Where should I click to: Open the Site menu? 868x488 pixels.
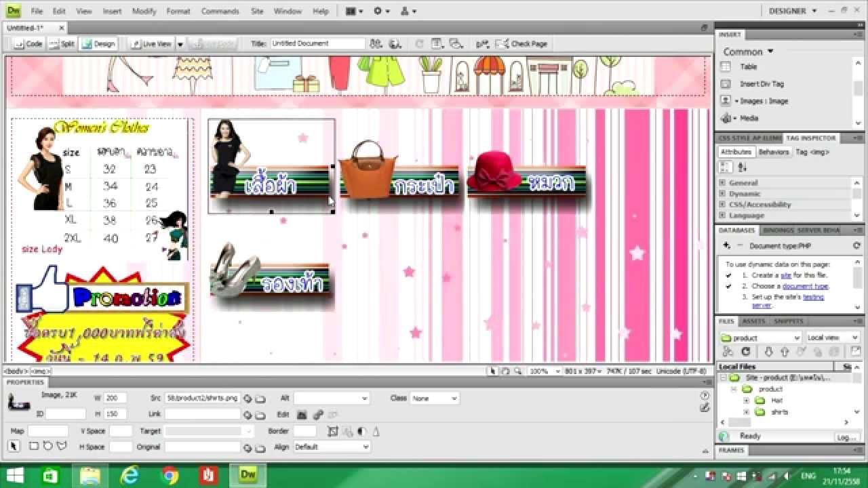coord(257,12)
